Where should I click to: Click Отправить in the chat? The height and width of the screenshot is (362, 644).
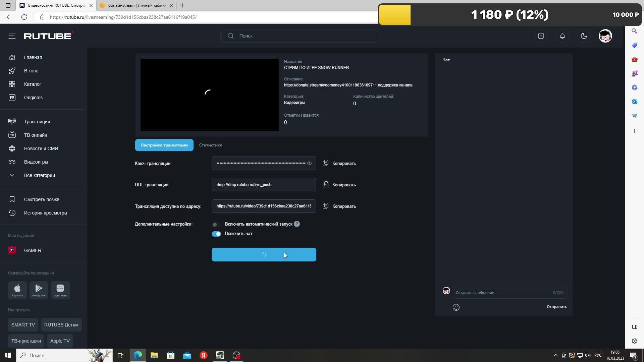[x=556, y=307]
